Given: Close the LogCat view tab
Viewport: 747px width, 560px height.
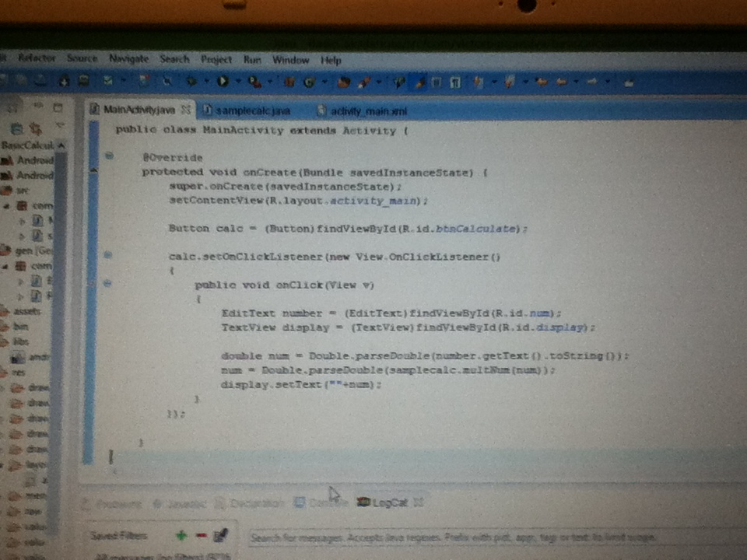Looking at the screenshot, I should (419, 502).
